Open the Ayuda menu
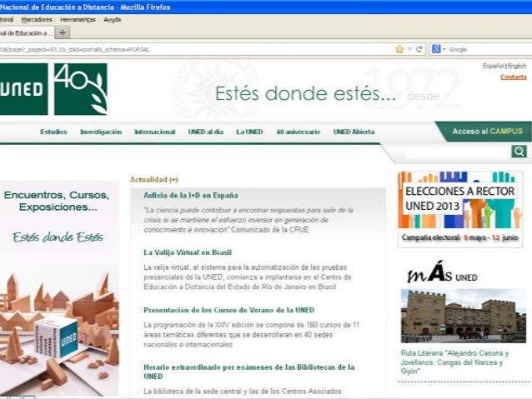The image size is (532, 399). [113, 20]
